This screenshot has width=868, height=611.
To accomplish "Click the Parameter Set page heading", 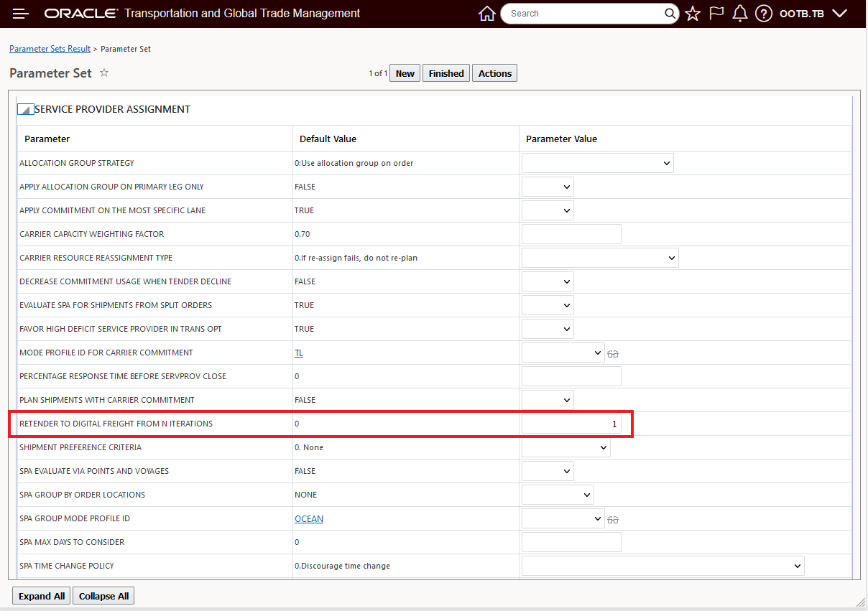I will [x=51, y=73].
